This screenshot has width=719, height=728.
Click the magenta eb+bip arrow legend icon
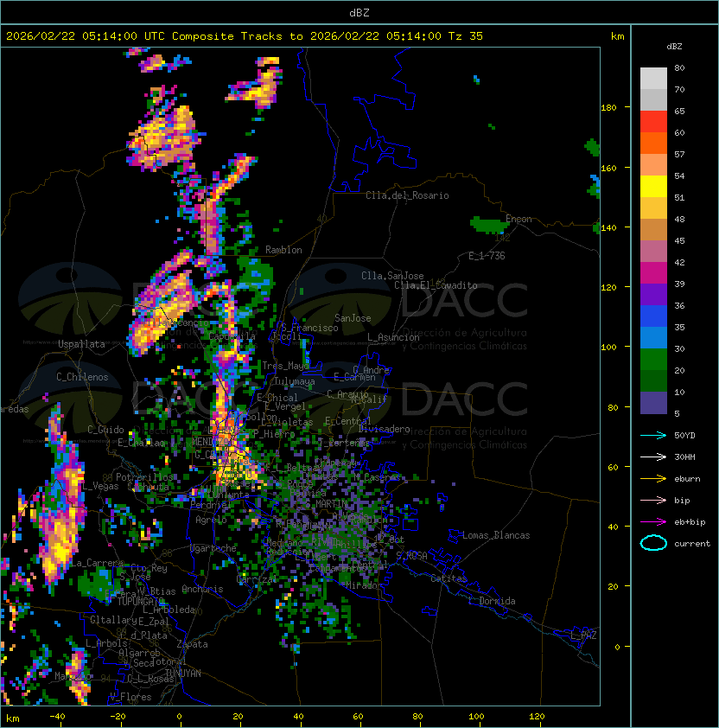pos(653,522)
